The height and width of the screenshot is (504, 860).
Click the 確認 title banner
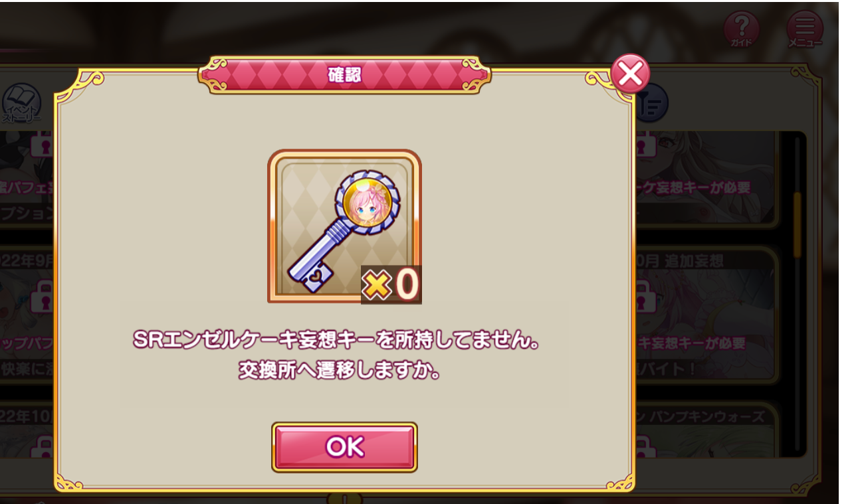(344, 74)
